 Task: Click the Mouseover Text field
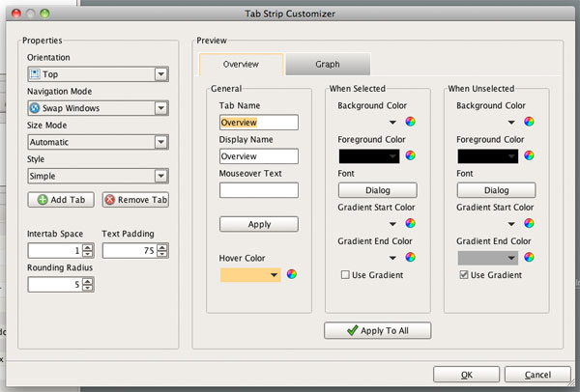(259, 190)
